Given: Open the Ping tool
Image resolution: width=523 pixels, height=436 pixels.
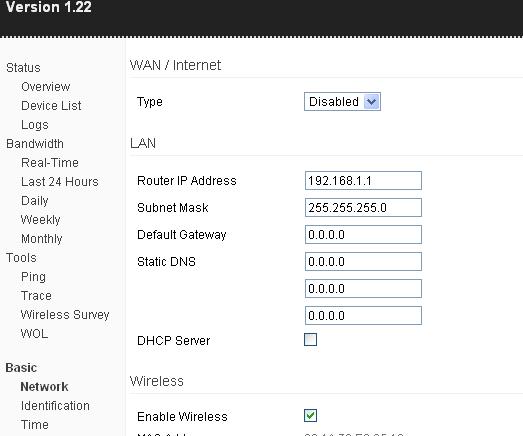Looking at the screenshot, I should [33, 277].
